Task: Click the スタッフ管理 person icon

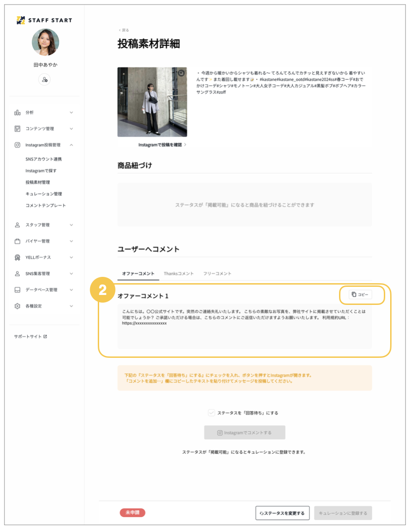Action: (x=17, y=225)
